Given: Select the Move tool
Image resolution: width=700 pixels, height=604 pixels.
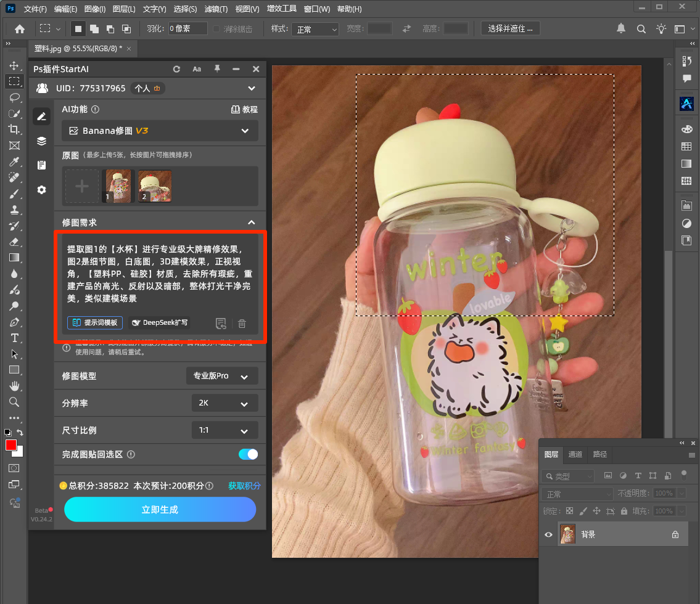Looking at the screenshot, I should 14,65.
